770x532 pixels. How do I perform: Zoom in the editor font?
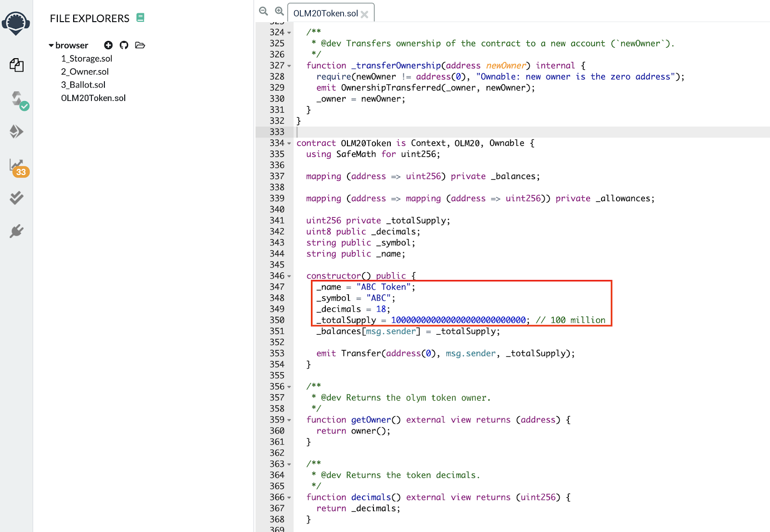click(279, 11)
